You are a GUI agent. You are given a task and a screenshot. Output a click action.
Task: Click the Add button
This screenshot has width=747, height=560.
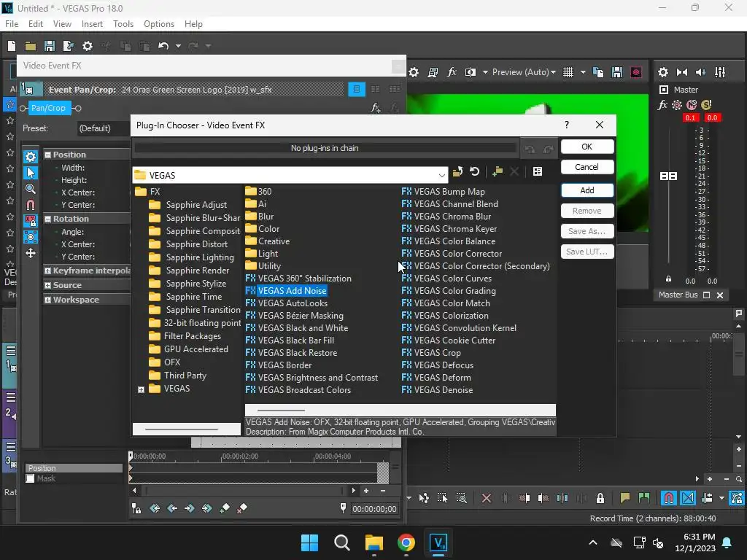point(587,190)
